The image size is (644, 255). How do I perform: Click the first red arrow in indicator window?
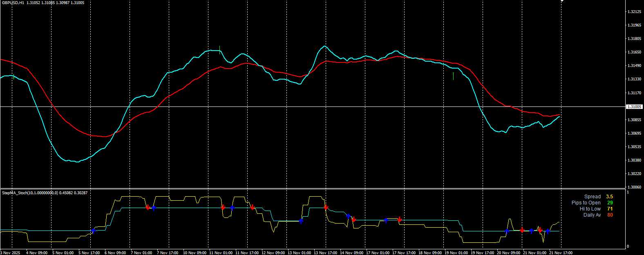[x=148, y=208]
